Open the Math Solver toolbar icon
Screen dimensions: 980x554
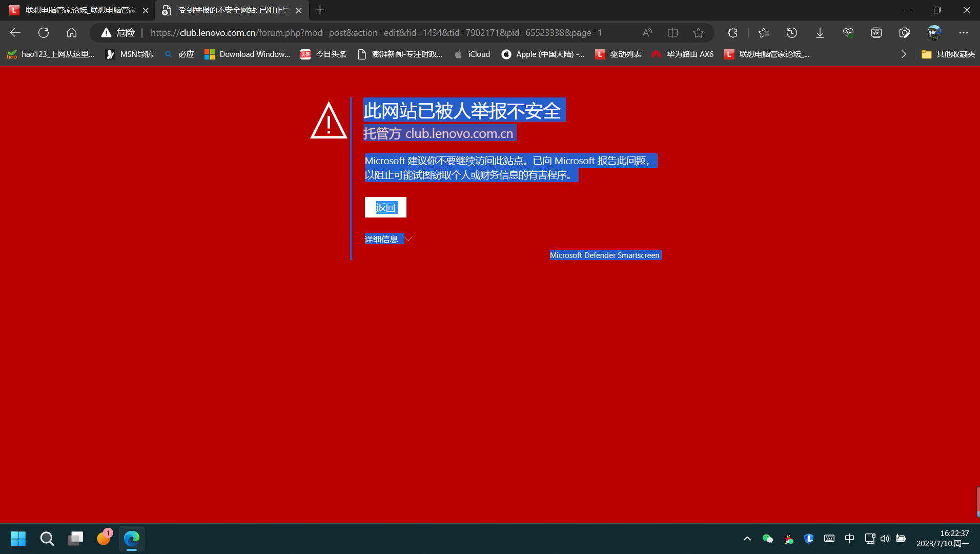(876, 33)
